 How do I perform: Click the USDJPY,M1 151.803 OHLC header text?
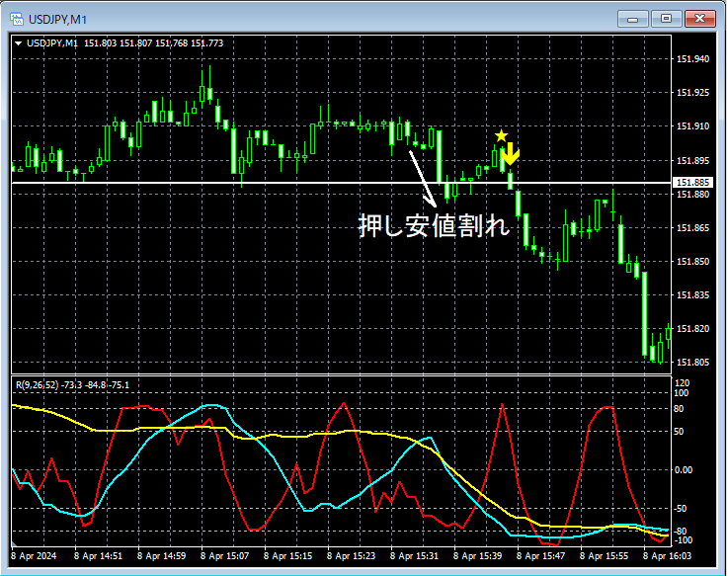click(124, 43)
